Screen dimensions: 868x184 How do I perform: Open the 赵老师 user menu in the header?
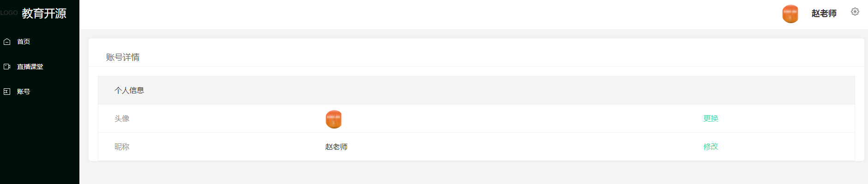tap(824, 14)
